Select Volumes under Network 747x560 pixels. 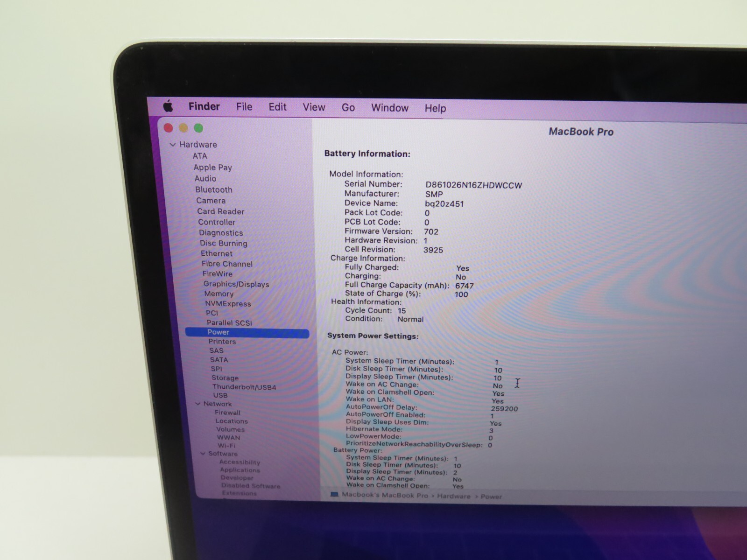[x=231, y=429]
